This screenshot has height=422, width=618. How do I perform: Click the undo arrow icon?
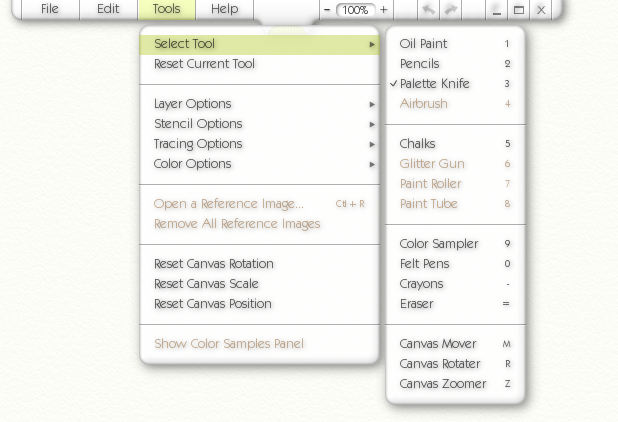pyautogui.click(x=430, y=9)
